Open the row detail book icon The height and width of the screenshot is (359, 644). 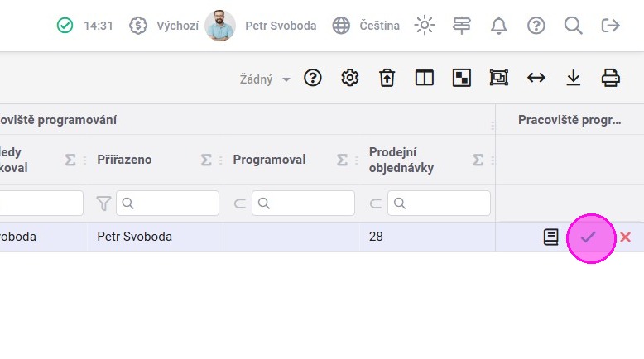[550, 237]
